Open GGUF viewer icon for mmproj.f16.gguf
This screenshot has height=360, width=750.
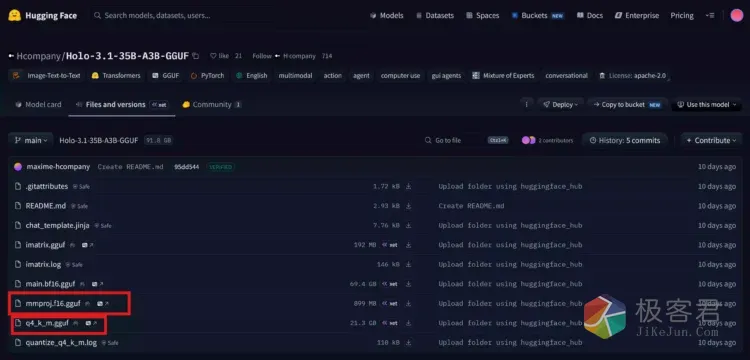coord(102,304)
